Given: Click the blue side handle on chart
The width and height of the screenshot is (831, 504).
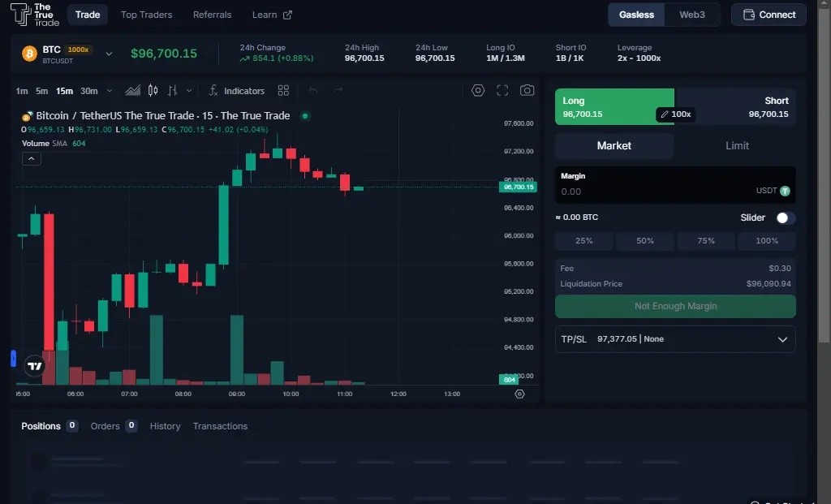Looking at the screenshot, I should point(13,359).
